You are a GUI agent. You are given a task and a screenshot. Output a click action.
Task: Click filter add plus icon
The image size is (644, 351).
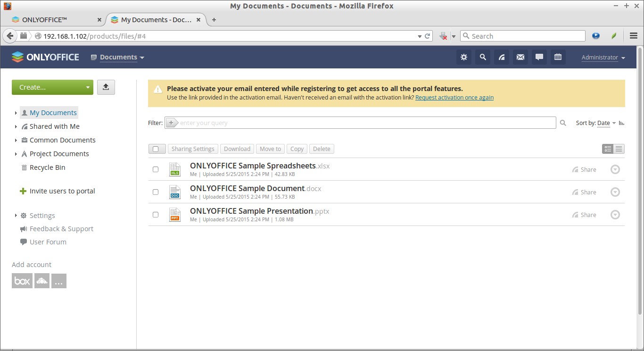172,123
